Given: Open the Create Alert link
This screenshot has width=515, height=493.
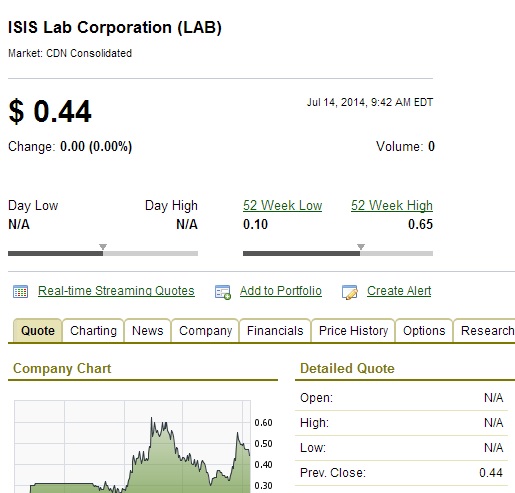Looking at the screenshot, I should 399,291.
